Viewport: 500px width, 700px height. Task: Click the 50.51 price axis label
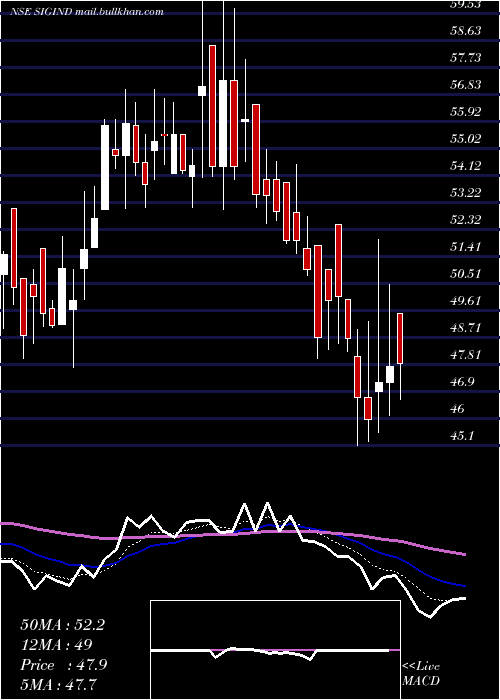(466, 274)
